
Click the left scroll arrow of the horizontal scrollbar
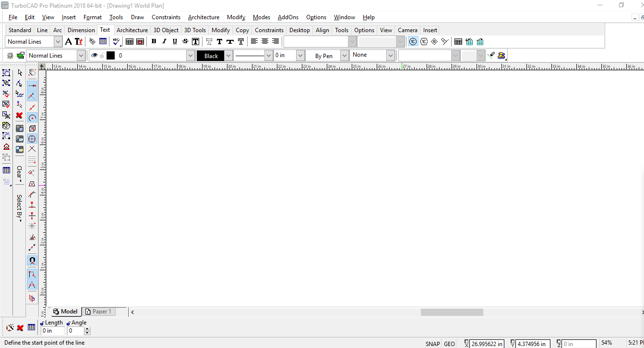(132, 312)
